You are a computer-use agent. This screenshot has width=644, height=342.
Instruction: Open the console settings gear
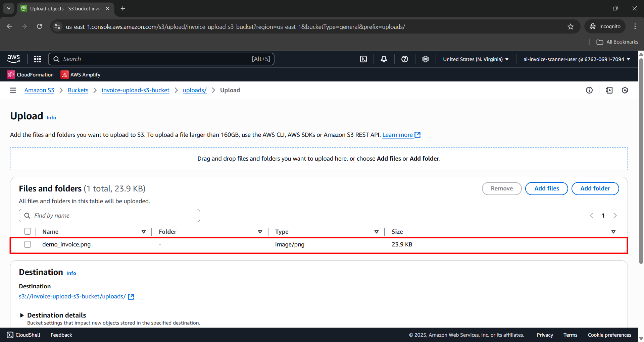(426, 59)
